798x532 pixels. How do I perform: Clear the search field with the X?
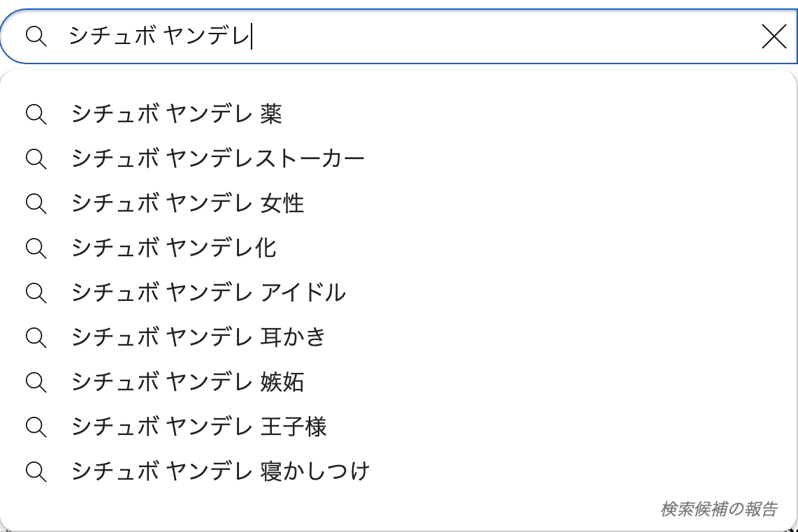point(774,36)
